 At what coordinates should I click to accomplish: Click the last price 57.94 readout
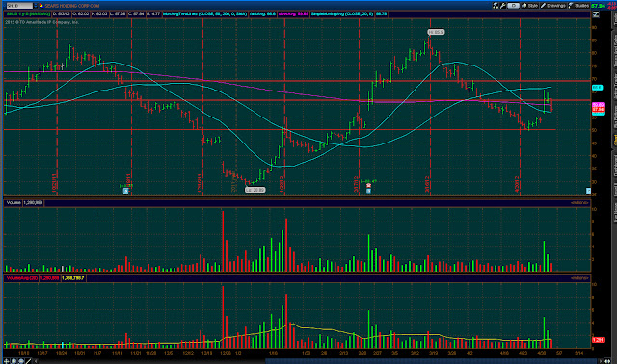pos(598,6)
